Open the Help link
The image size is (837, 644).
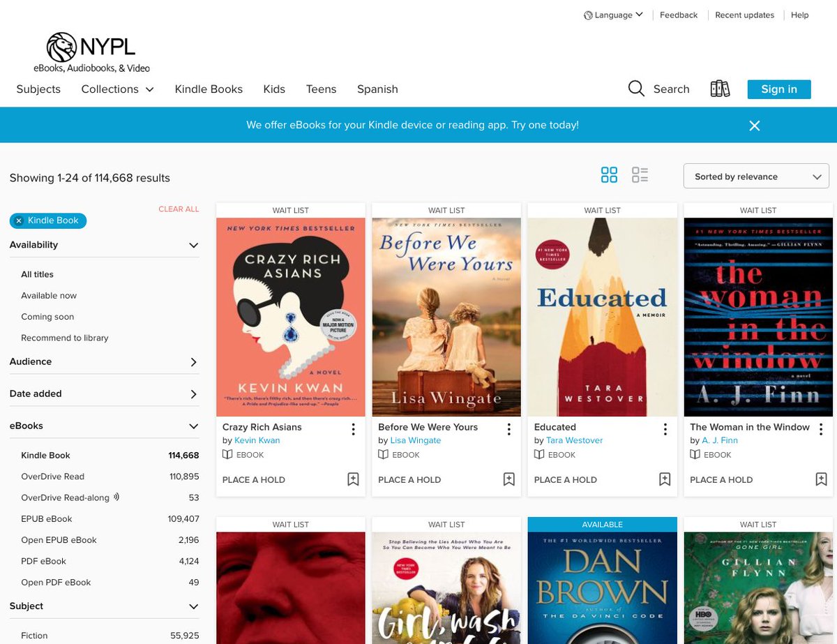coord(799,15)
